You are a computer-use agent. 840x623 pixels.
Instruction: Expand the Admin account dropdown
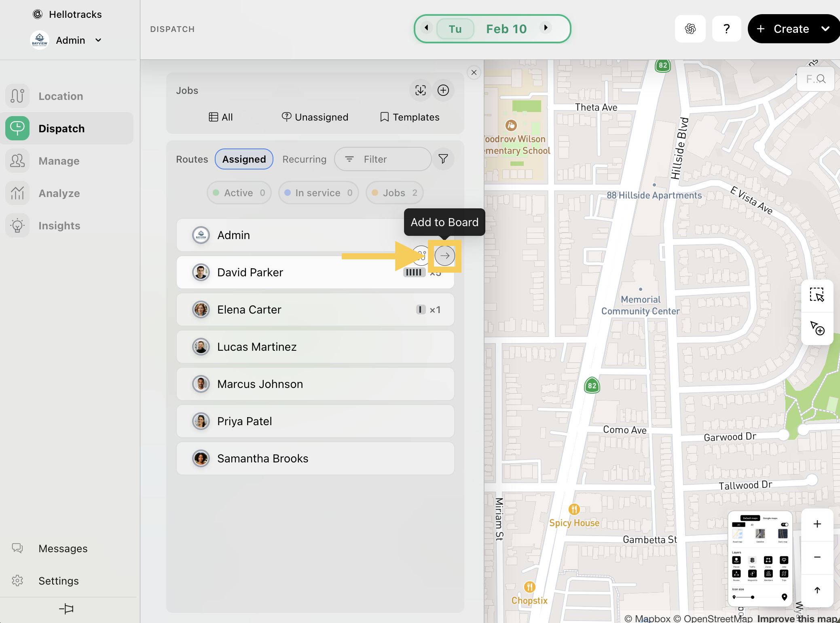98,40
